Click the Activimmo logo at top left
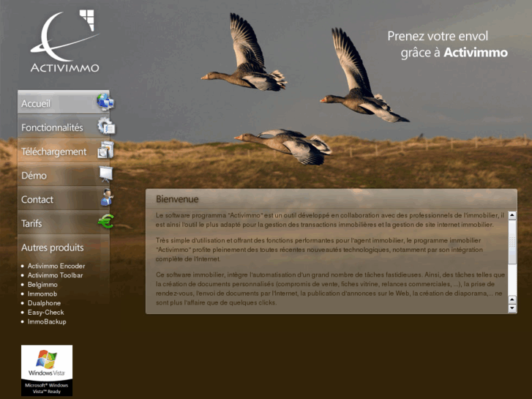 pos(65,41)
